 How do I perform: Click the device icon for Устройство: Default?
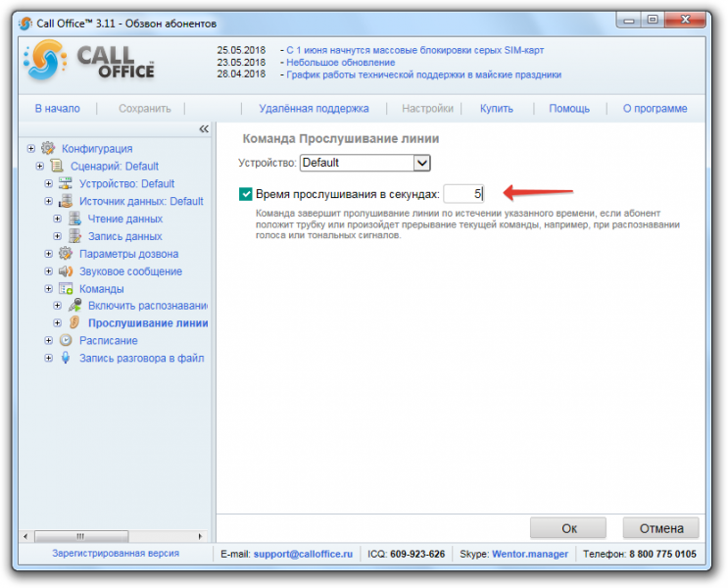(66, 183)
